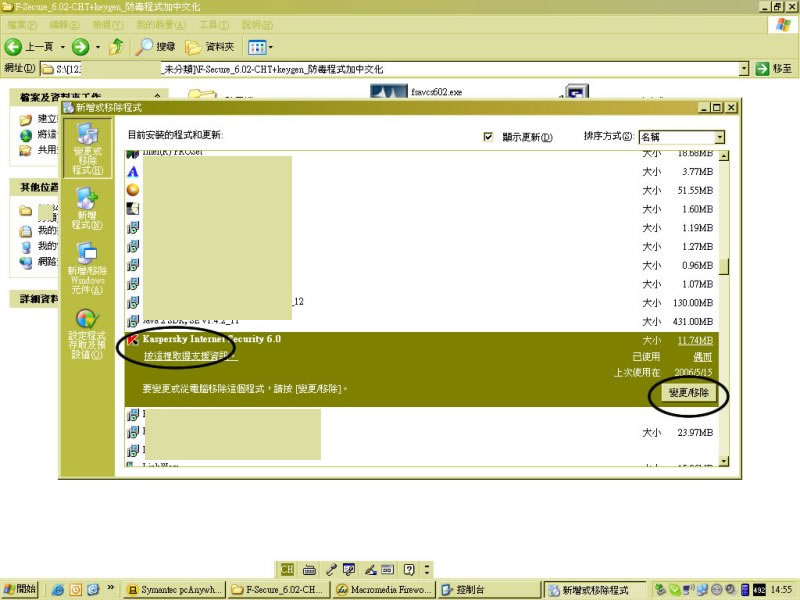Image resolution: width=800 pixels, height=600 pixels.
Task: Click the Internet Explorer quick launch icon
Action: 58,590
